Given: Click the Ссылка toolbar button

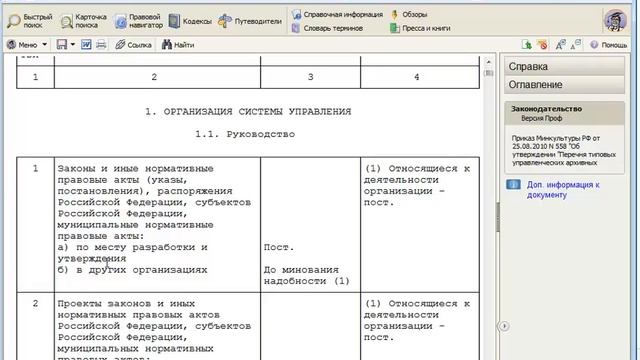Looking at the screenshot, I should click(133, 44).
